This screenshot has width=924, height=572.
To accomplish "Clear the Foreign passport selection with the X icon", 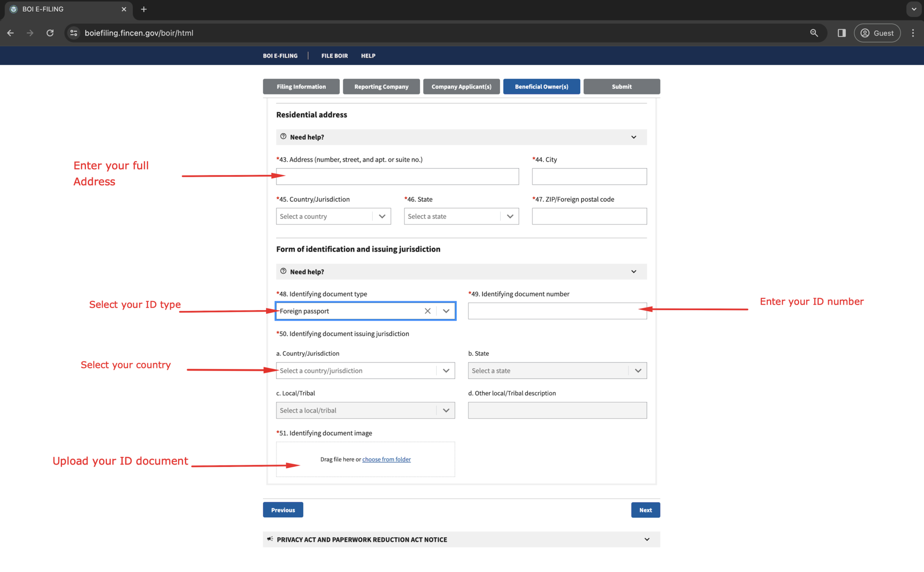I will pos(427,311).
